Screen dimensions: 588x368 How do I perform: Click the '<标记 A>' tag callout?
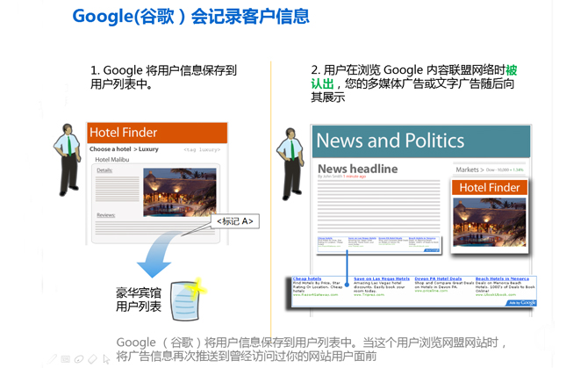pyautogui.click(x=235, y=221)
